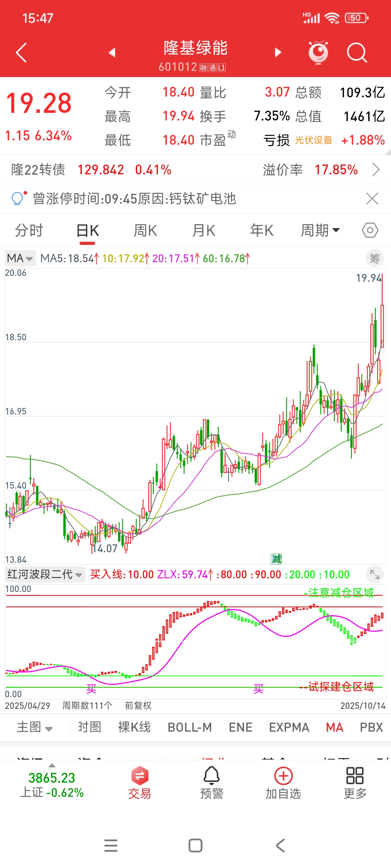Viewport: 391px width, 868px height.
Task: Select the 月K monthly chart tab
Action: 204,230
